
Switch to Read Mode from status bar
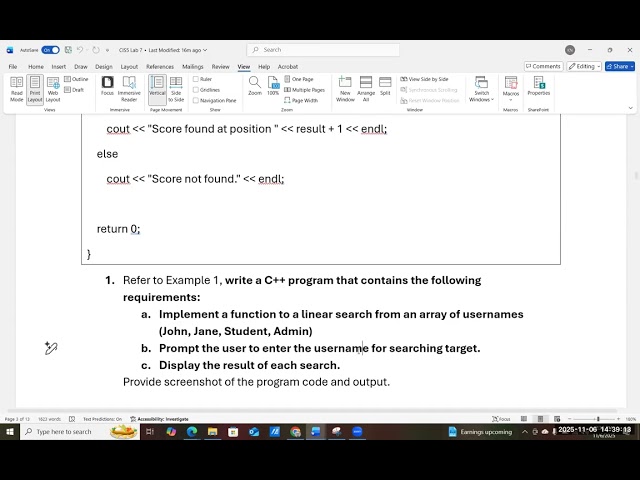tap(524, 419)
